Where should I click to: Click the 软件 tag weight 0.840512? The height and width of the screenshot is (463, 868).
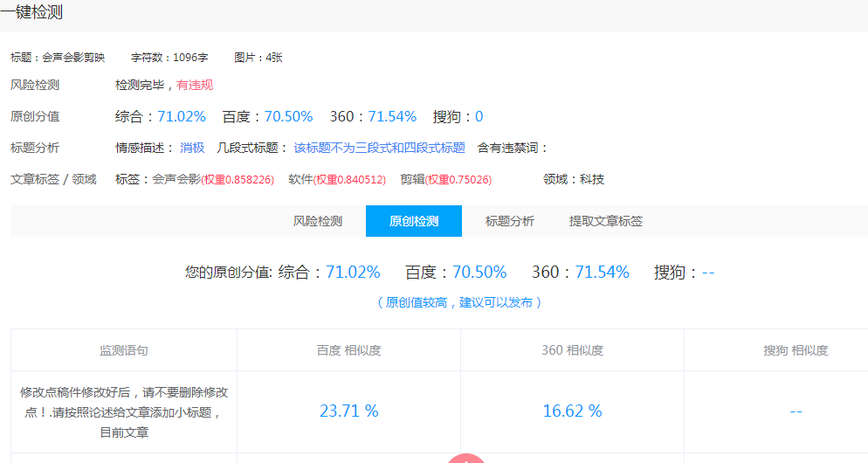[x=349, y=179]
